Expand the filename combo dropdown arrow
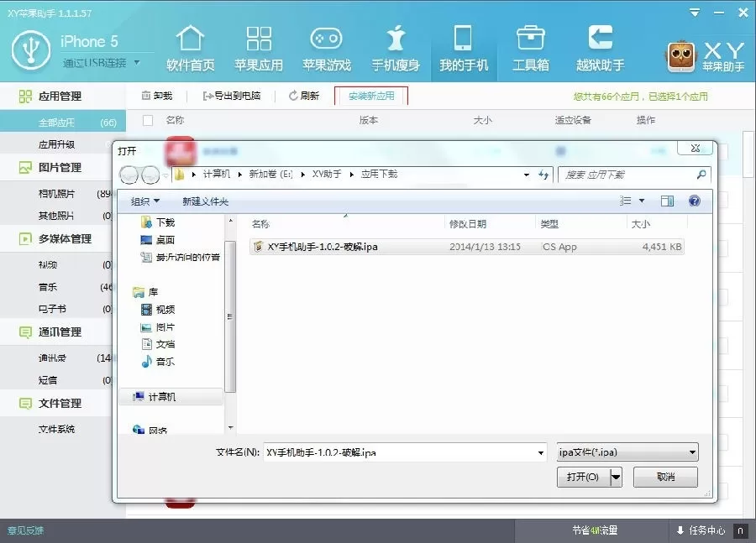This screenshot has height=543, width=756. 540,452
